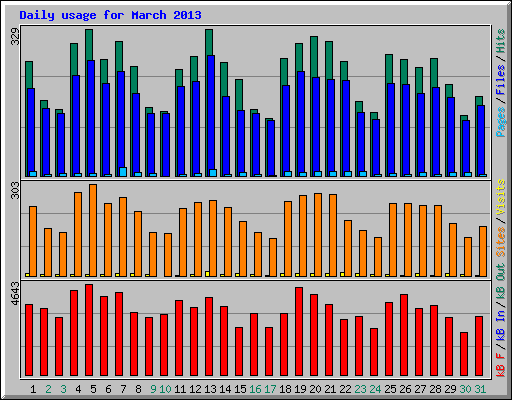The height and width of the screenshot is (400, 512).
Task: Click day number "26"
Action: coord(405,389)
